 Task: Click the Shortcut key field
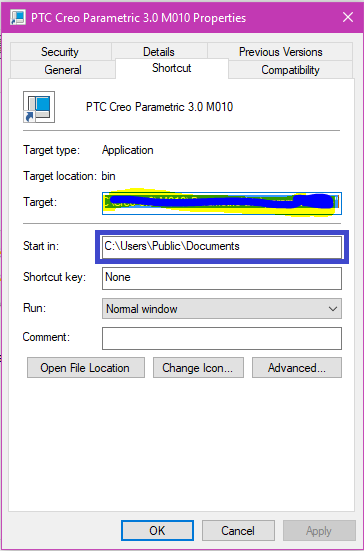pyautogui.click(x=222, y=278)
